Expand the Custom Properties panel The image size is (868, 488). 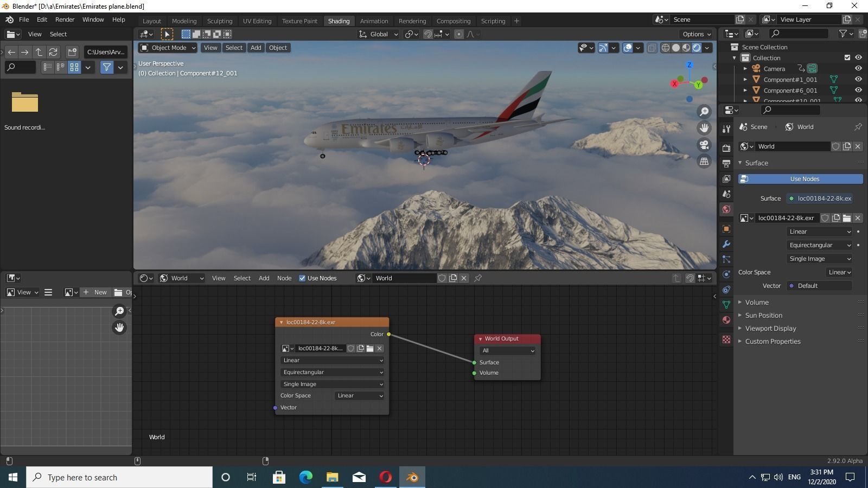tap(773, 341)
